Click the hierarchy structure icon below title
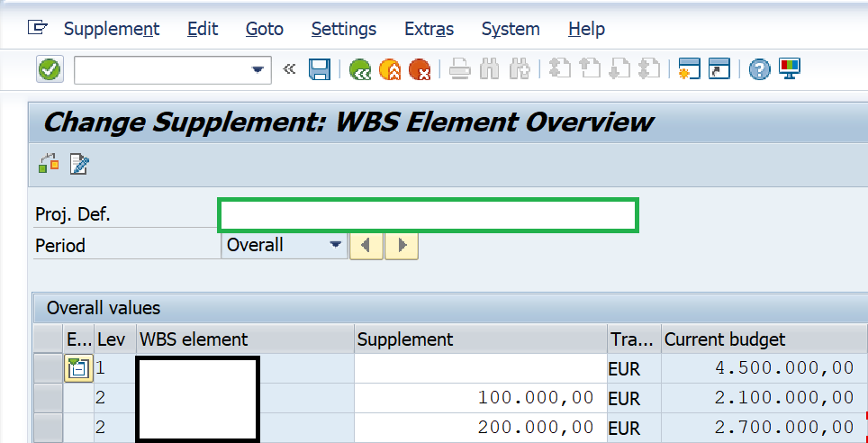The width and height of the screenshot is (868, 443). pos(49,164)
